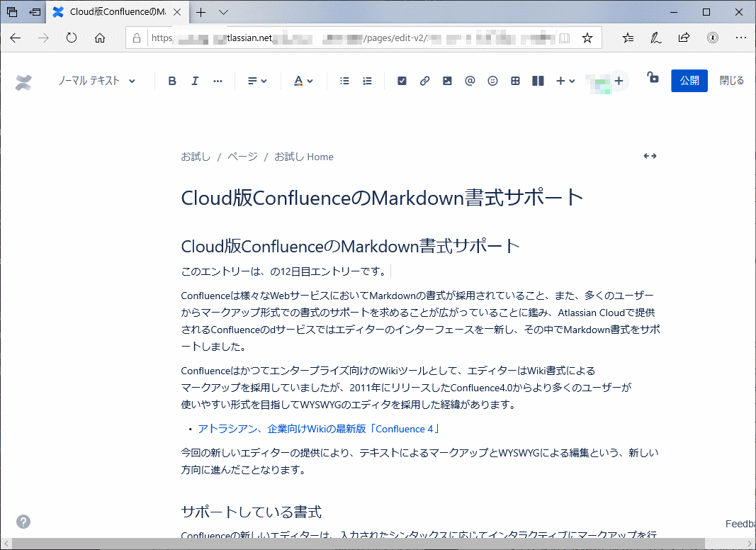756x550 pixels.
Task: Toggle reading view in address bar
Action: click(x=564, y=38)
